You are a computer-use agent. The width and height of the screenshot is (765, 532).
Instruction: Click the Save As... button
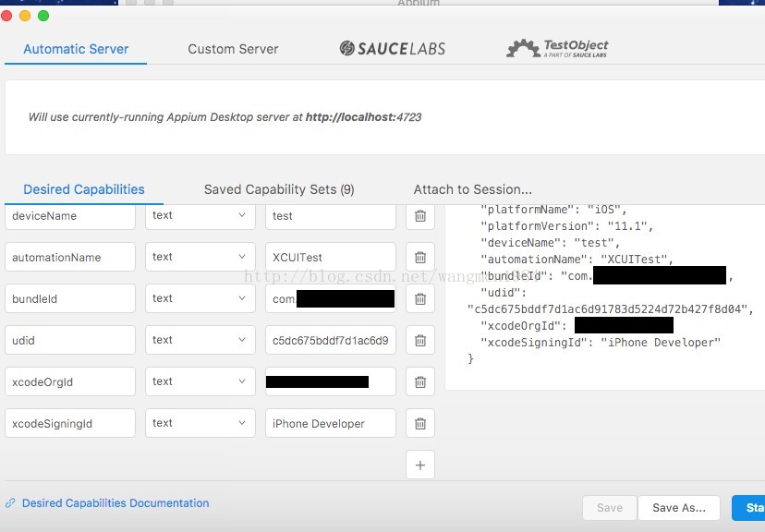point(679,508)
